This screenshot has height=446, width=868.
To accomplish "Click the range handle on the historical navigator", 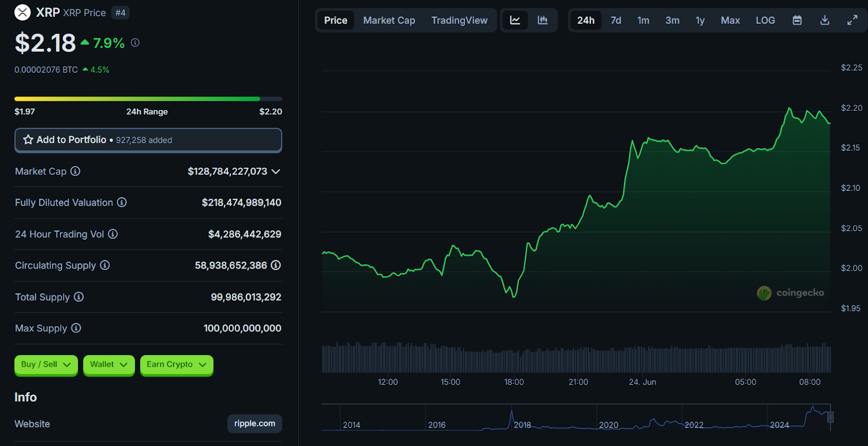I will (830, 417).
